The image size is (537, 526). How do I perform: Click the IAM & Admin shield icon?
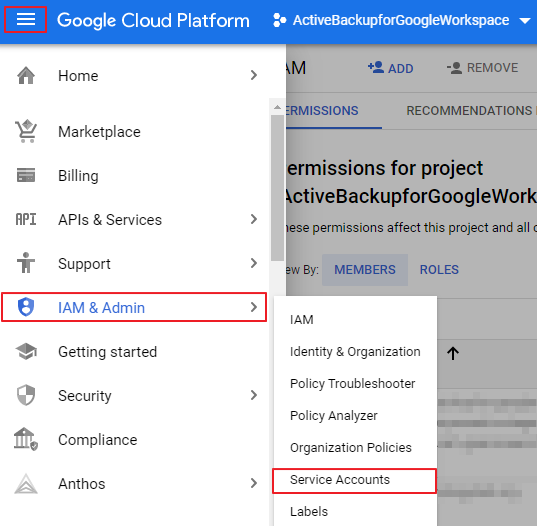pyautogui.click(x=26, y=307)
